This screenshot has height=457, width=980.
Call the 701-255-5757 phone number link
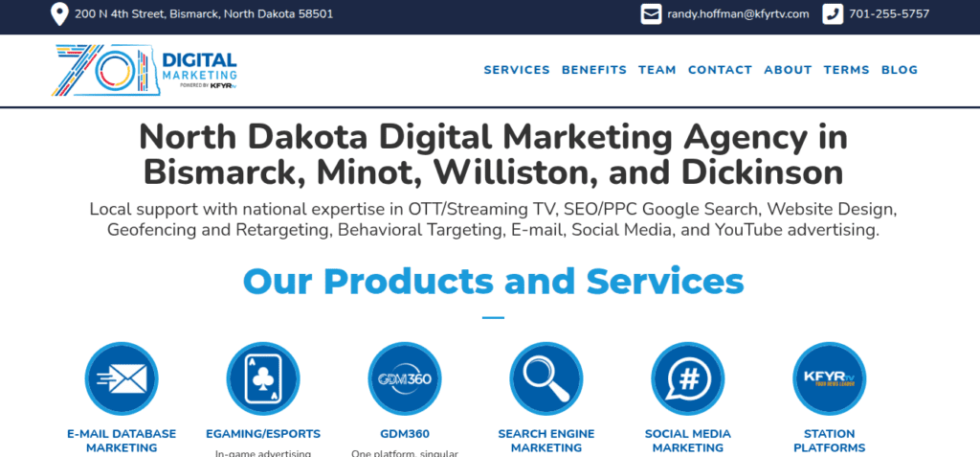click(889, 14)
